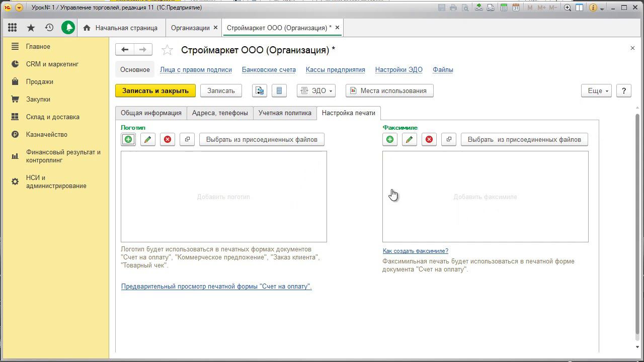Click the Записать button

[221, 90]
